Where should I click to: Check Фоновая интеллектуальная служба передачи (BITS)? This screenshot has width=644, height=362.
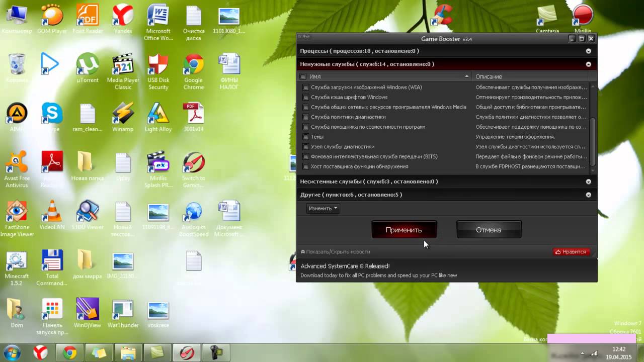click(x=305, y=157)
